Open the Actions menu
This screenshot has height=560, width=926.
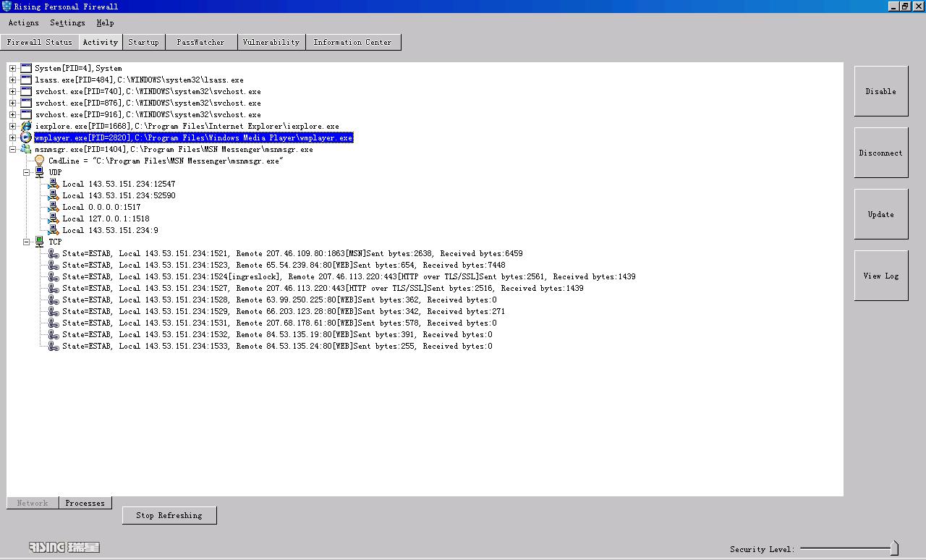[x=24, y=23]
